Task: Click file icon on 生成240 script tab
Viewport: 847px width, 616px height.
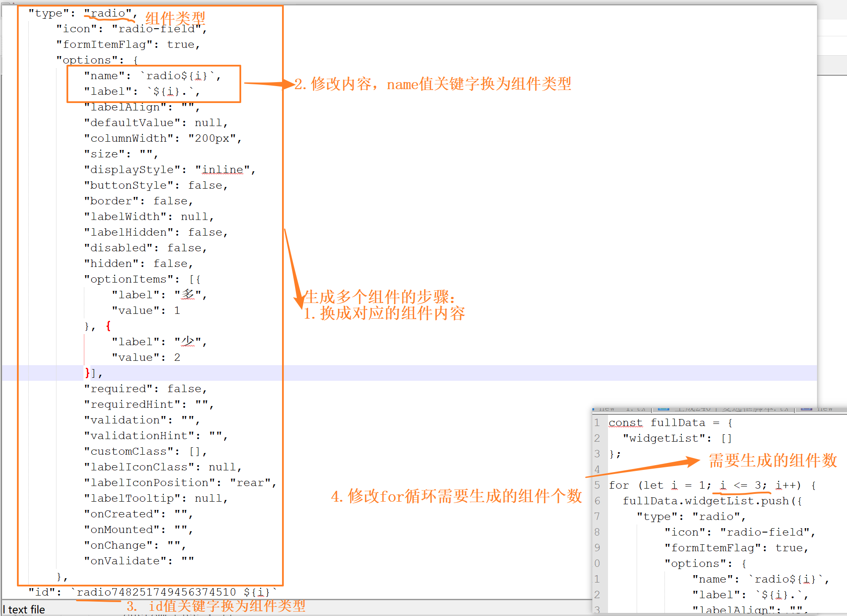Action: (663, 408)
